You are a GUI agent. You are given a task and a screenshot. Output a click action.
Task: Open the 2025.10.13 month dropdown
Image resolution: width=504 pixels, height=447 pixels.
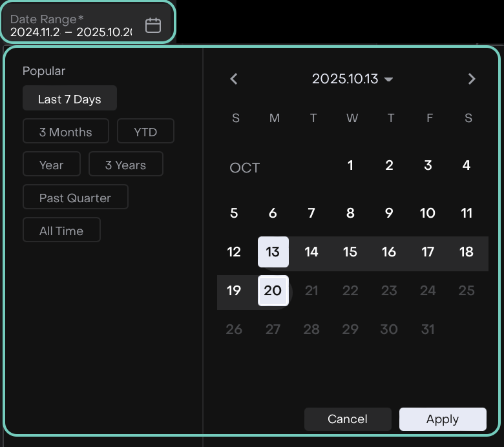point(352,79)
